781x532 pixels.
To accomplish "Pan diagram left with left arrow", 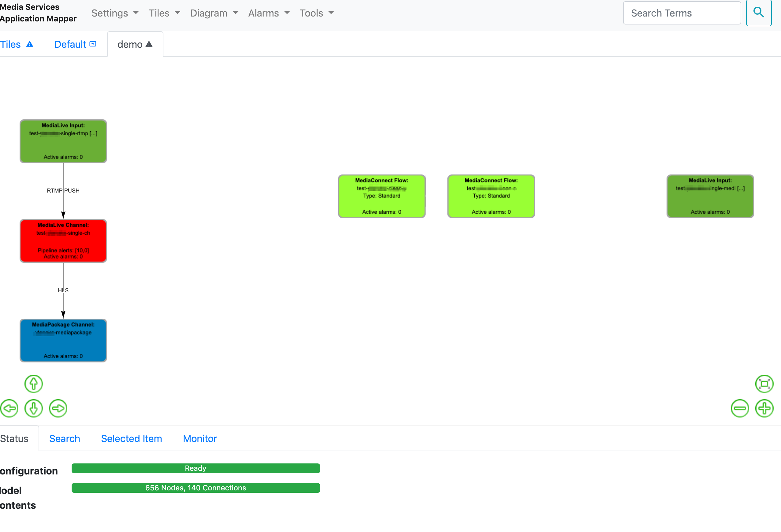I will click(9, 408).
